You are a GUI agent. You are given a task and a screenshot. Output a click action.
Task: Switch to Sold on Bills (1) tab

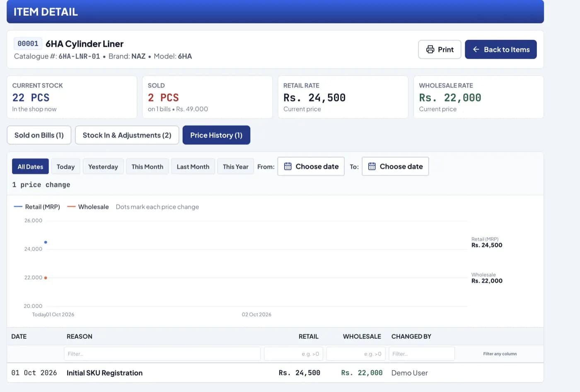coord(39,135)
